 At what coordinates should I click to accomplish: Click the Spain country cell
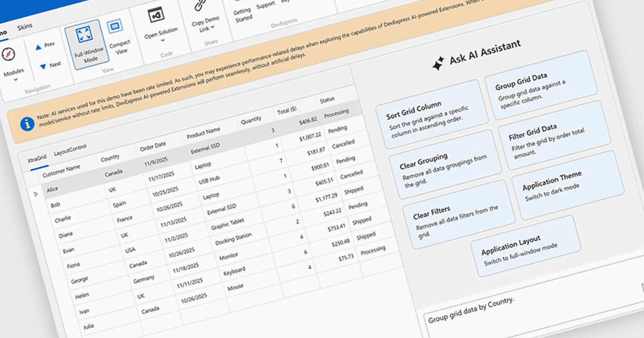119,204
